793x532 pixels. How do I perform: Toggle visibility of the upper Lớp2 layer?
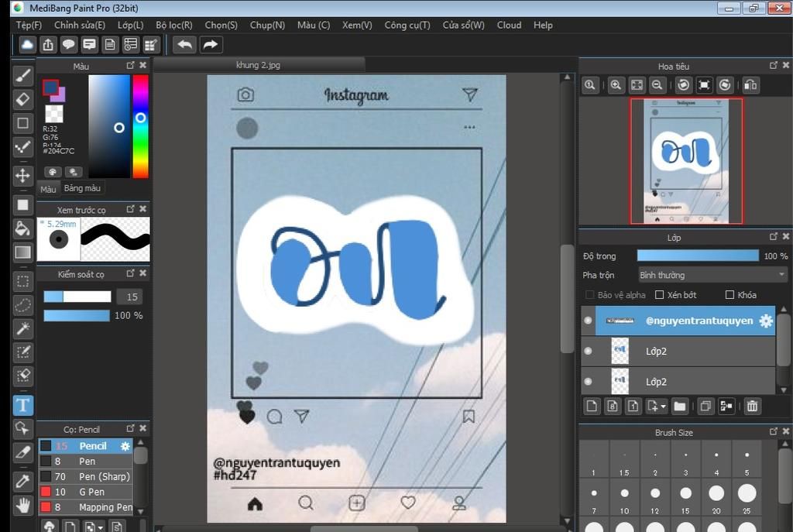click(588, 351)
